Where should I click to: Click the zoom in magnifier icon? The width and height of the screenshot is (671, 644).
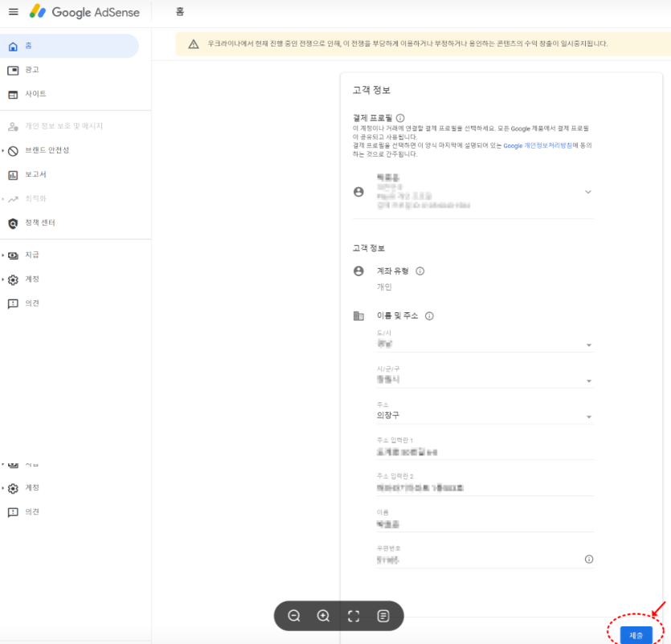323,616
